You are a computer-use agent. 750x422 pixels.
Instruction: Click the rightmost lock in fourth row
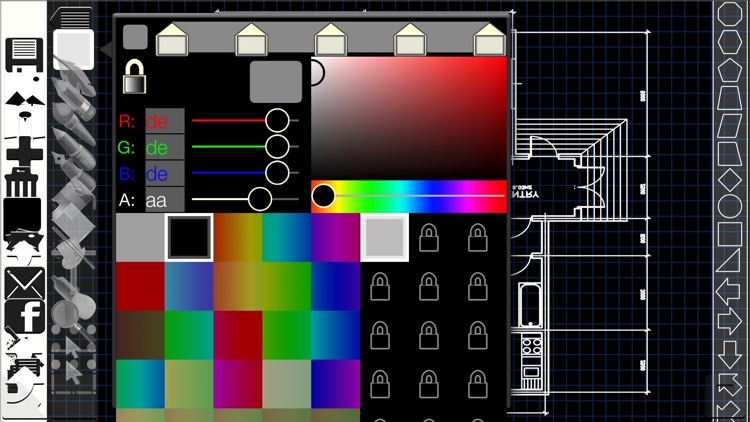(477, 384)
